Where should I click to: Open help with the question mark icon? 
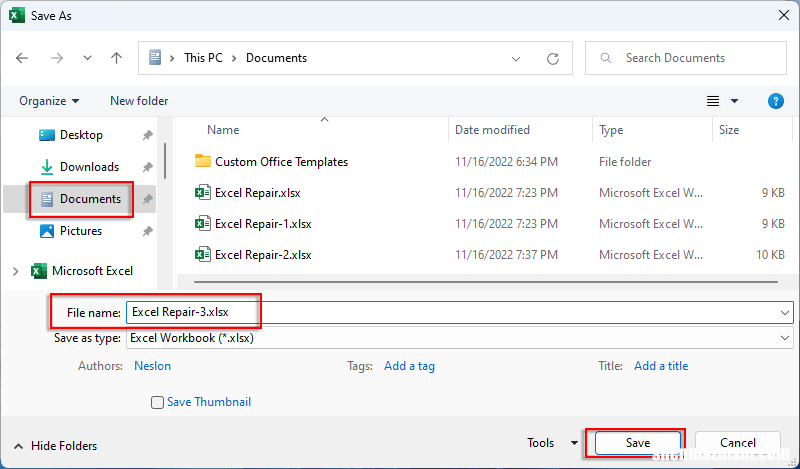[776, 101]
